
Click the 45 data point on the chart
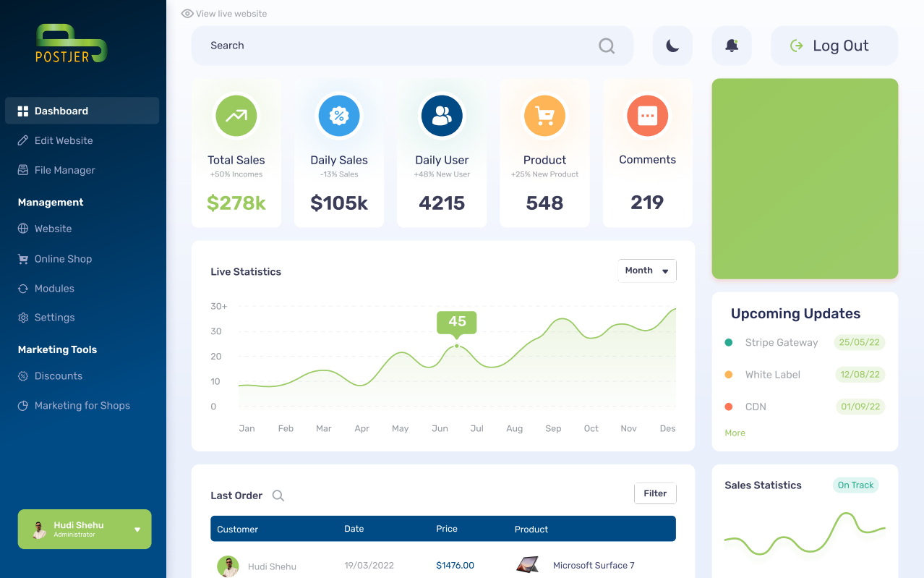(456, 347)
